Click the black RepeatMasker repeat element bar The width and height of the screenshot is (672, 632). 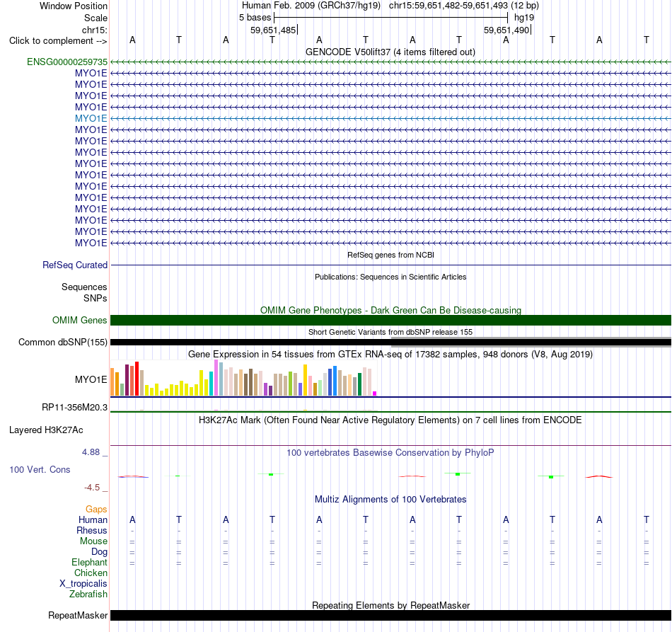click(x=390, y=615)
